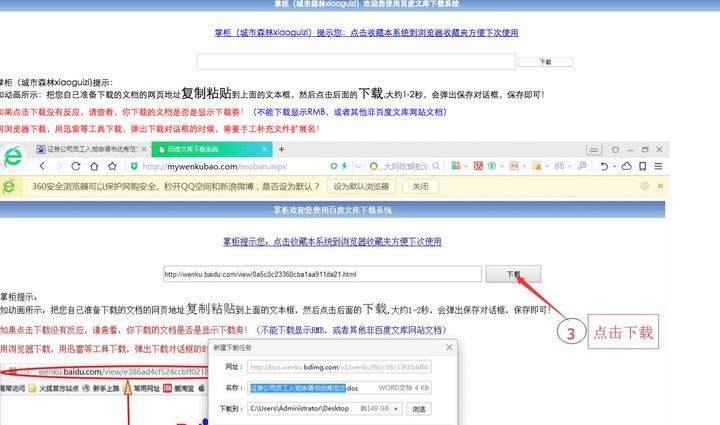Click the red square extension icon on toolbar
Image resolution: width=720 pixels, height=425 pixels.
pos(478,166)
